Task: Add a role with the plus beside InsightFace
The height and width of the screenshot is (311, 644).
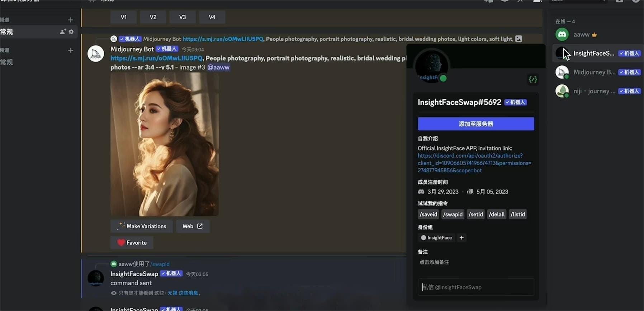Action: tap(461, 238)
